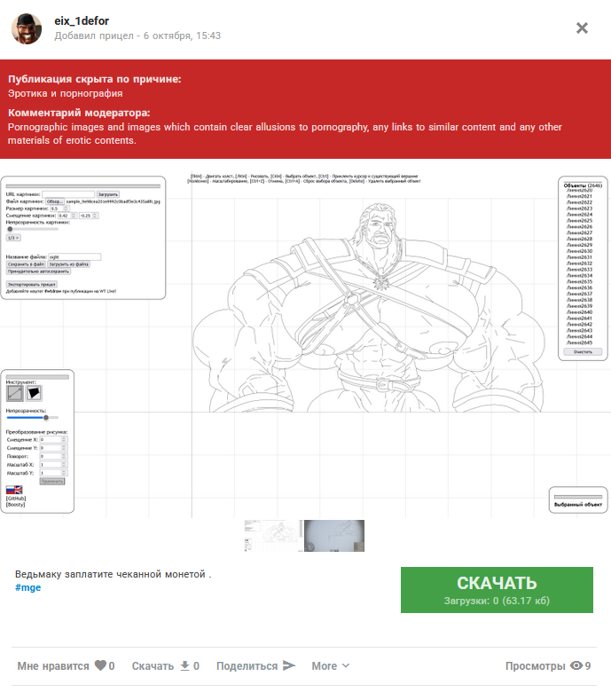Click the download arrow icon beside Скачать
The width and height of the screenshot is (611, 700).
(184, 666)
